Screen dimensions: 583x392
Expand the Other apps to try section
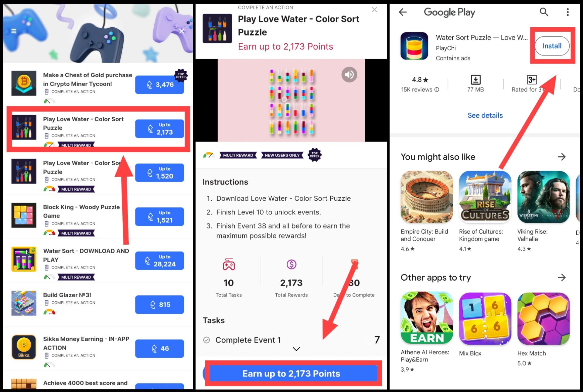561,277
